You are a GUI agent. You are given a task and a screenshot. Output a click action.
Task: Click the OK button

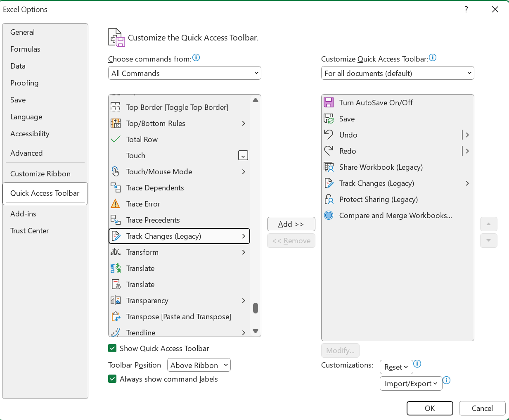[x=430, y=408]
